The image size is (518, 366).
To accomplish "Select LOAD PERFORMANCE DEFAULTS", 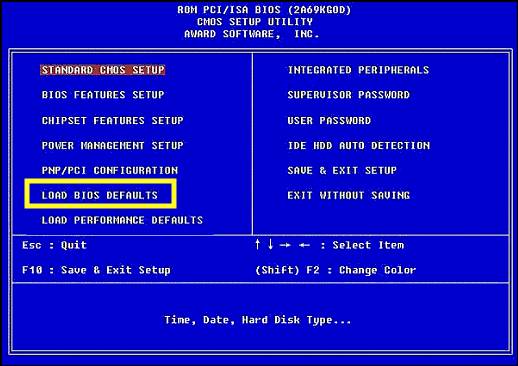I will [x=122, y=220].
